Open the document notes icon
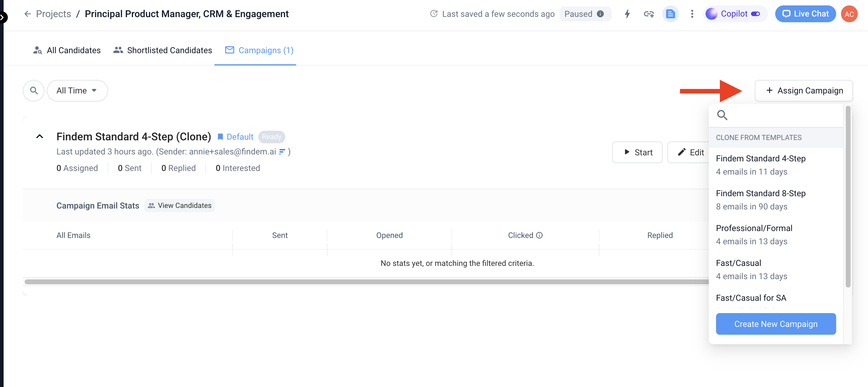868x387 pixels. click(670, 14)
